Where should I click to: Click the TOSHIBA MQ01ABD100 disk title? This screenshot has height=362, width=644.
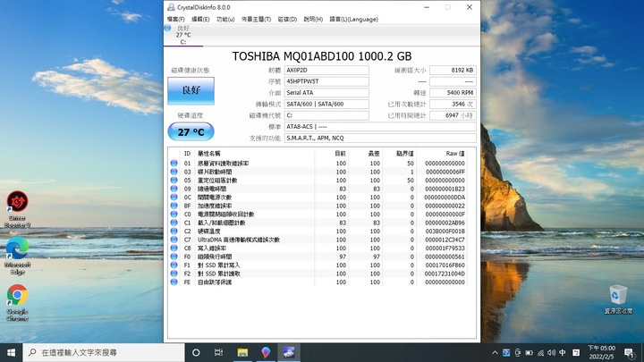pos(322,56)
